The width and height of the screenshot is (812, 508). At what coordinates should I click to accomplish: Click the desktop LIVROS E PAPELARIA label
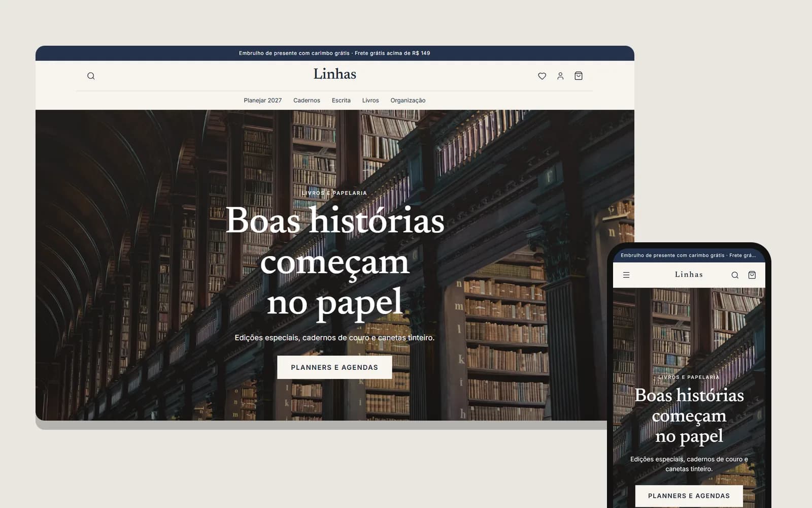(334, 193)
